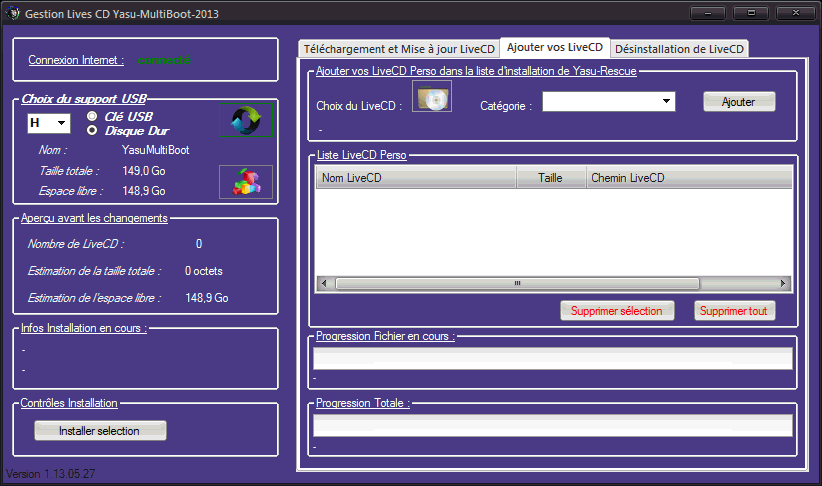The image size is (822, 486).
Task: Click the YasuMultiBoot drive name
Action: [x=156, y=150]
